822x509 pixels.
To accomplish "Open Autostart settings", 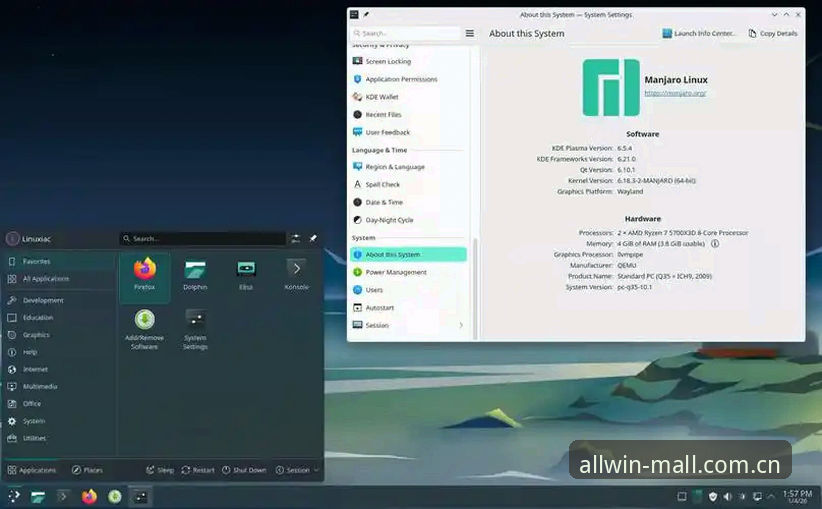I will pos(408,308).
